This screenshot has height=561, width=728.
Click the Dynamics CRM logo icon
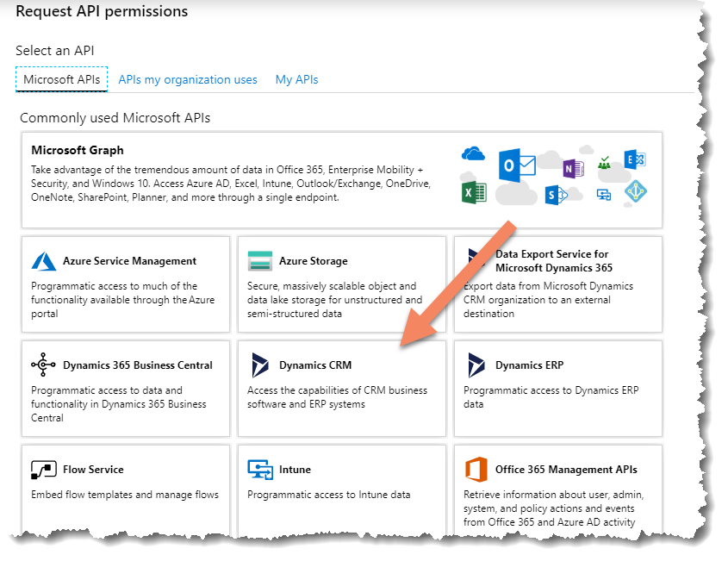[259, 365]
